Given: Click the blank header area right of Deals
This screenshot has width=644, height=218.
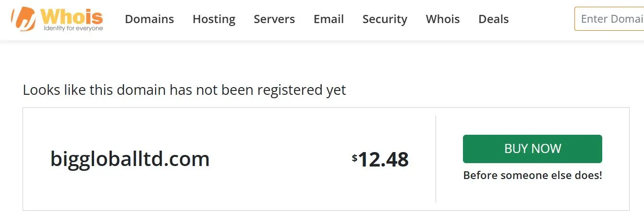Looking at the screenshot, I should (542, 19).
